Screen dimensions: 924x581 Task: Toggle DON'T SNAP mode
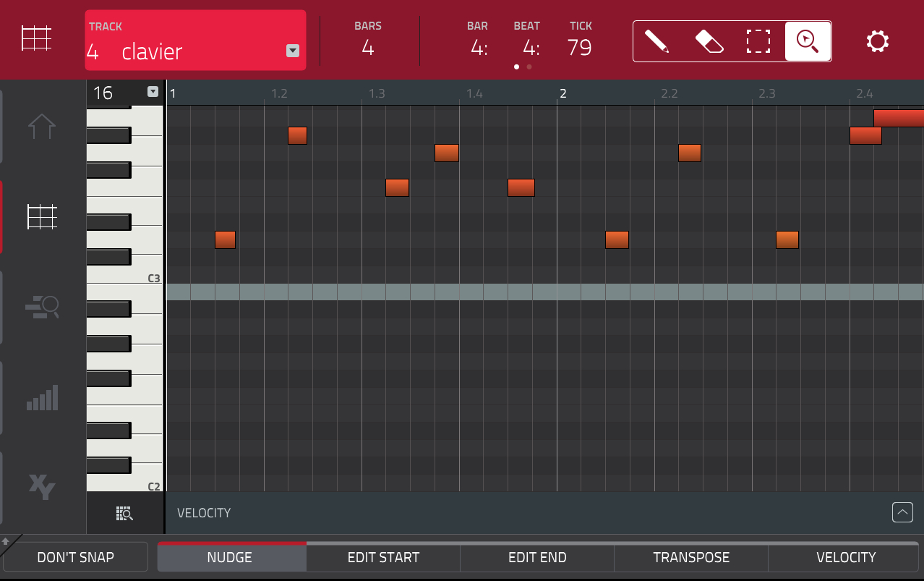(74, 557)
